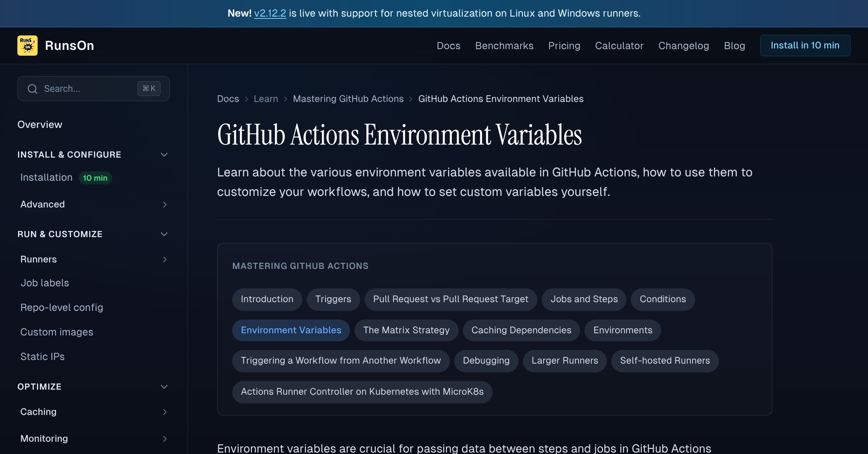Expand the Caching sidebar item
868x454 pixels.
165,412
